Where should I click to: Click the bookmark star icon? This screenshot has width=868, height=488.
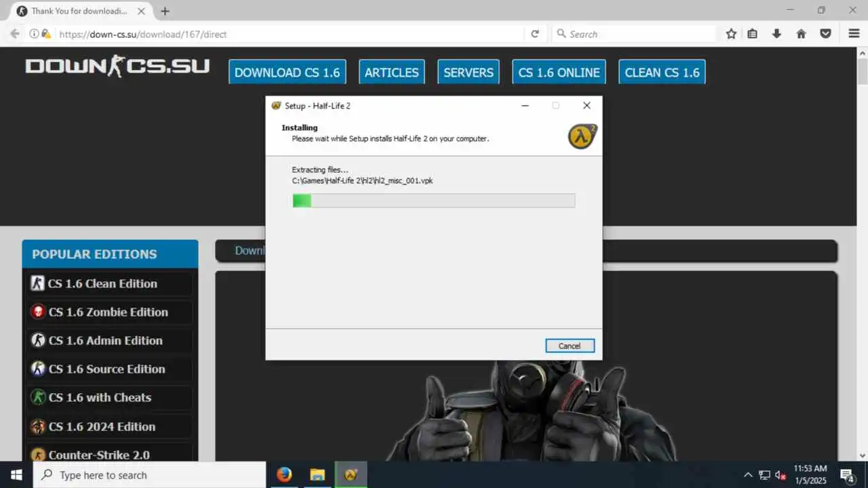731,34
